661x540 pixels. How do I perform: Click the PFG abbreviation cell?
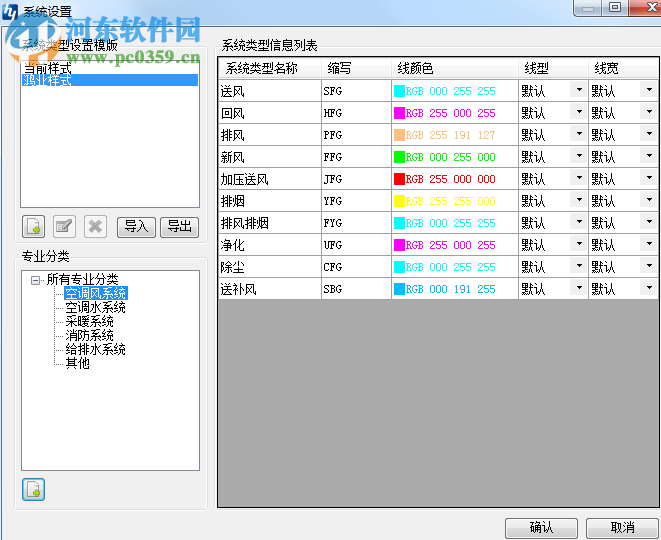pos(357,135)
